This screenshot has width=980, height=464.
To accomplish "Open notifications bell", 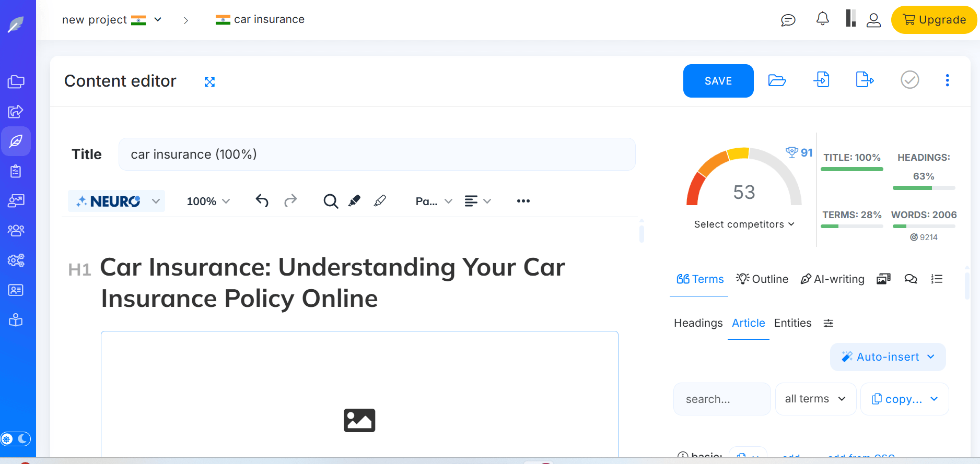I will point(822,19).
